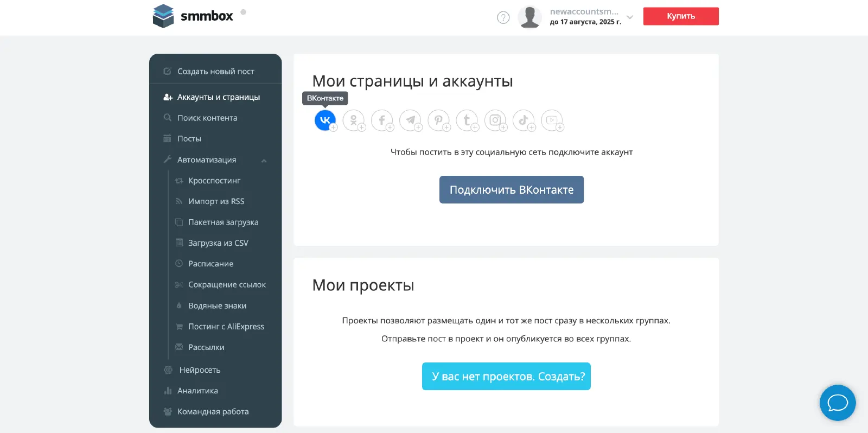Select the TikTok social network icon
Screen dimensions: 868x433
524,120
